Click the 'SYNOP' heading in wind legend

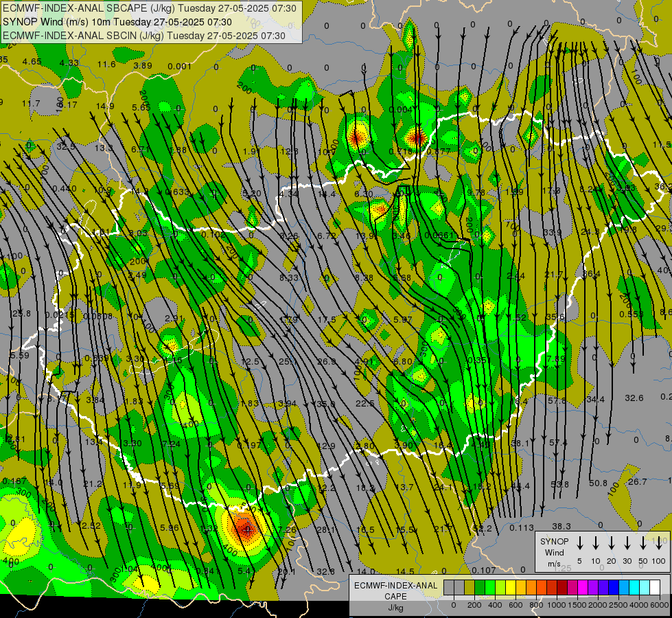tap(554, 541)
